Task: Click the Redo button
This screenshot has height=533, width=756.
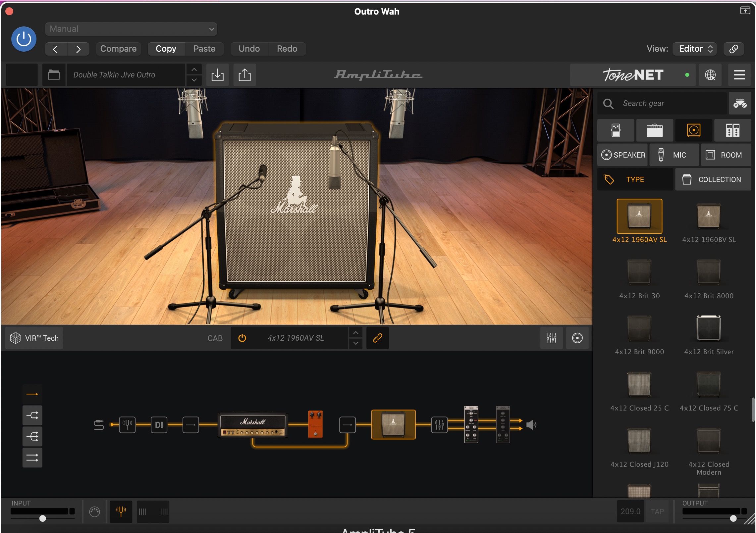Action: pyautogui.click(x=287, y=49)
